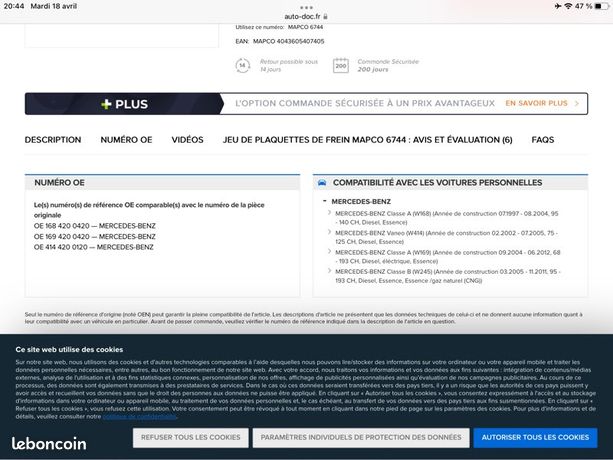Click Refuser tous les cookies button

(x=190, y=437)
